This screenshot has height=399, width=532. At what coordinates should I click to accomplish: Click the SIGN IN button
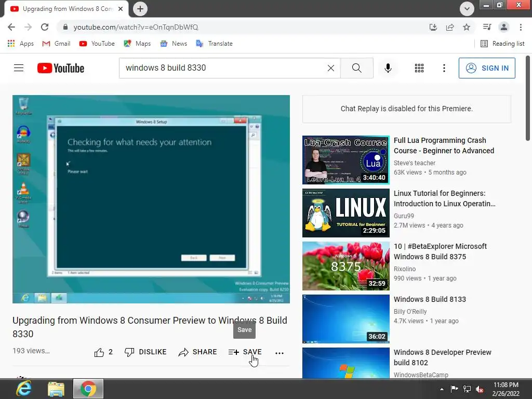[x=487, y=68]
